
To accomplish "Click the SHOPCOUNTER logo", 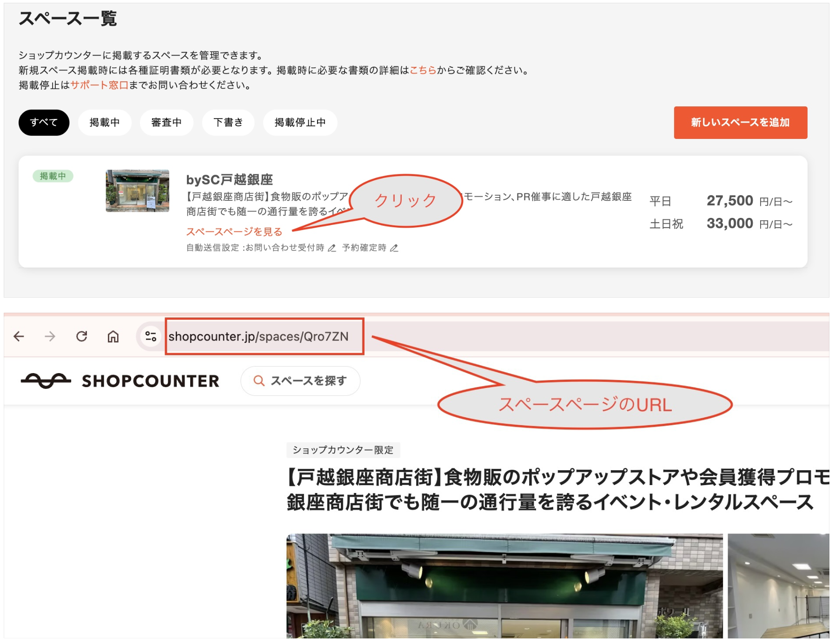I will pos(120,381).
